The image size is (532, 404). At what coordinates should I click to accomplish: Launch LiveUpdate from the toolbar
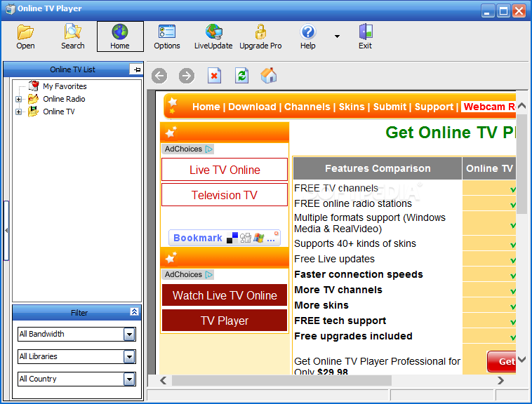pos(213,36)
